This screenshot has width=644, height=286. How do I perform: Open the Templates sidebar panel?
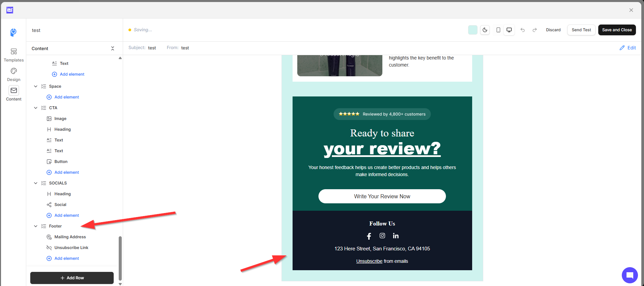(13, 55)
